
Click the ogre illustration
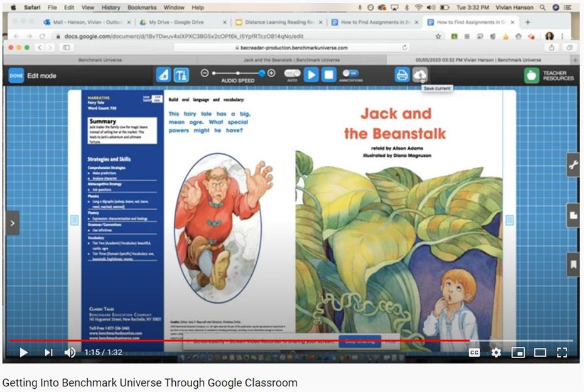(224, 228)
